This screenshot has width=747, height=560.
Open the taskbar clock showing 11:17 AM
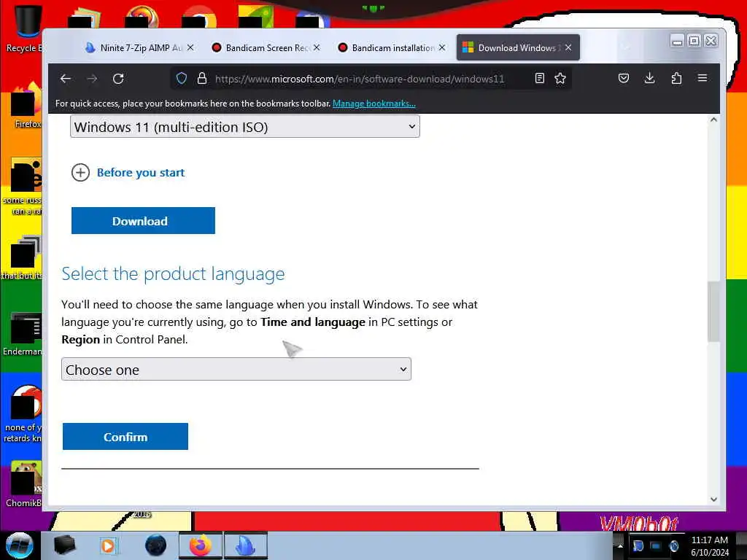click(x=709, y=546)
